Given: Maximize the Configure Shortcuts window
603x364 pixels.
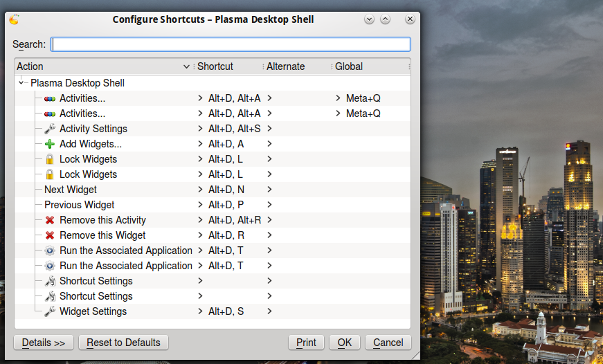Looking at the screenshot, I should [x=386, y=19].
